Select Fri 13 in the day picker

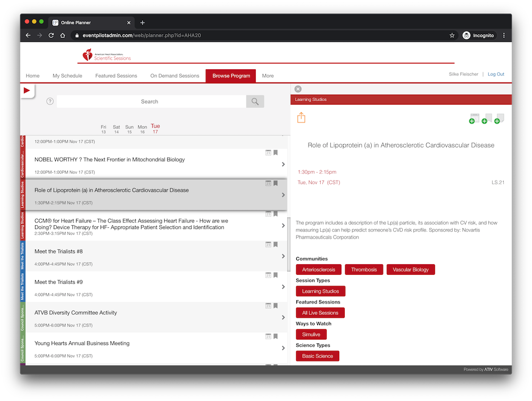[104, 129]
